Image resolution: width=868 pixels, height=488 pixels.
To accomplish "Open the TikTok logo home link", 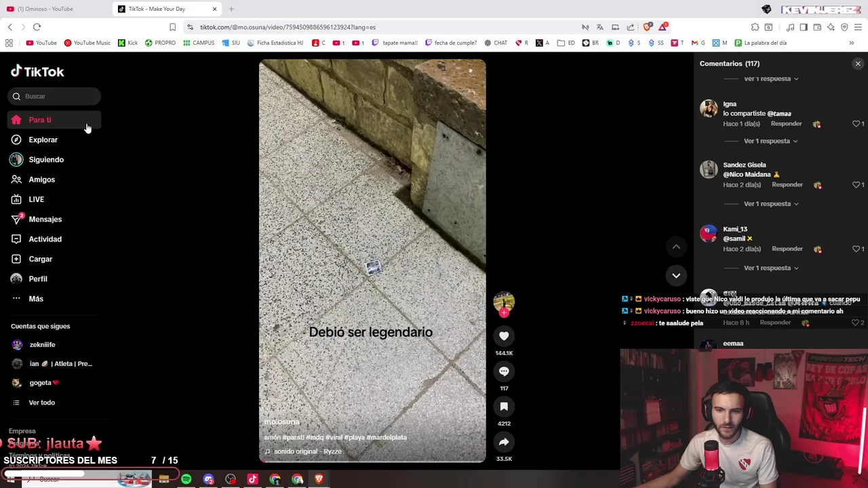I will [x=37, y=71].
